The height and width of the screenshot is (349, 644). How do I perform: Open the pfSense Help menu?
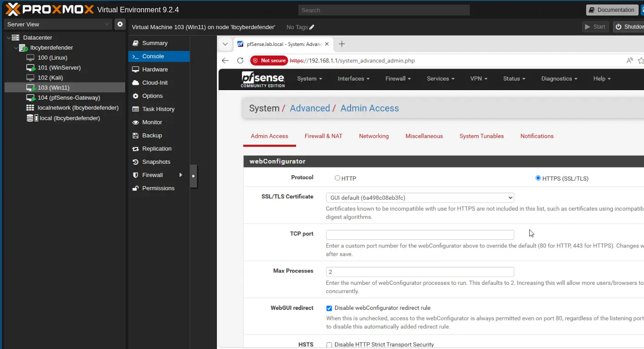[x=602, y=79]
